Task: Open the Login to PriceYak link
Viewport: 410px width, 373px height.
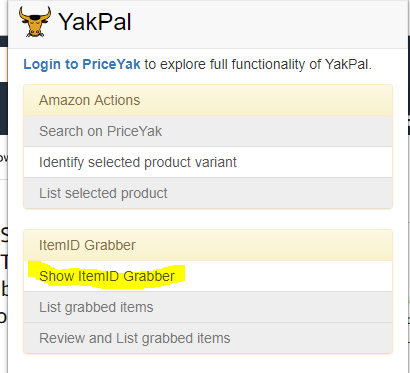Action: coord(82,64)
